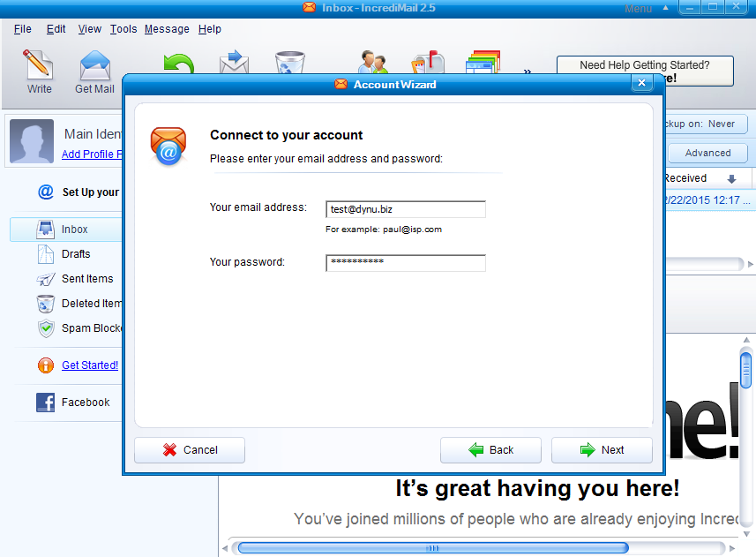The height and width of the screenshot is (557, 756).
Task: Click the Account Wizard envelope @ icon
Action: click(168, 146)
